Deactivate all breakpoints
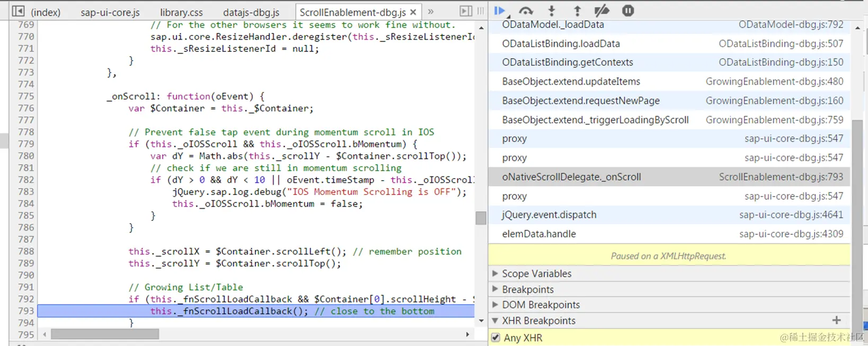The width and height of the screenshot is (868, 346). 602,11
